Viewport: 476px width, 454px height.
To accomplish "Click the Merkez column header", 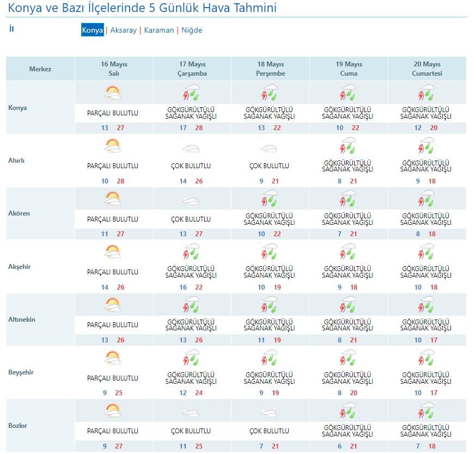I will (x=40, y=69).
